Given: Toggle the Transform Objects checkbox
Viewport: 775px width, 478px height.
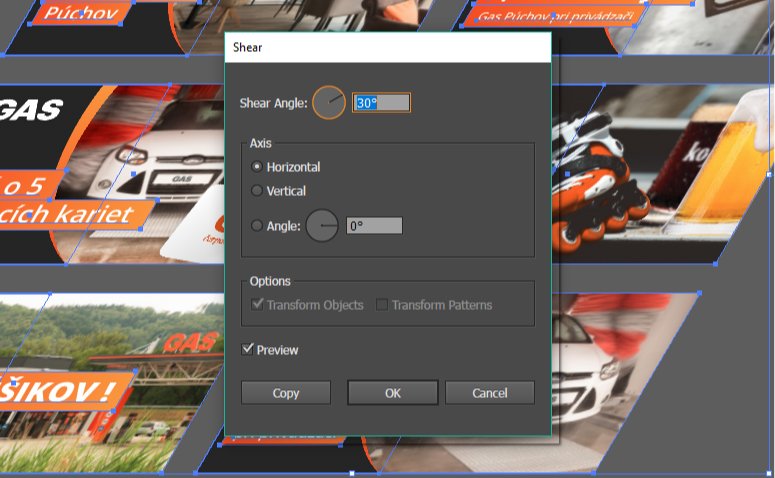Looking at the screenshot, I should (x=257, y=304).
